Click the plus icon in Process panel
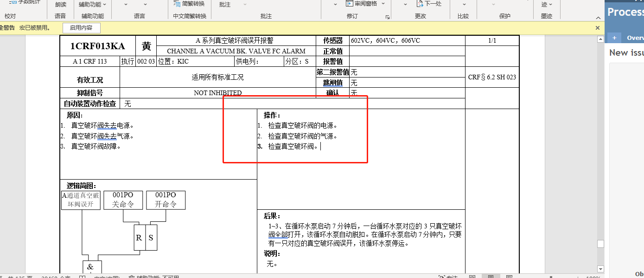Viewport: 644px width, 278px height. (x=614, y=38)
